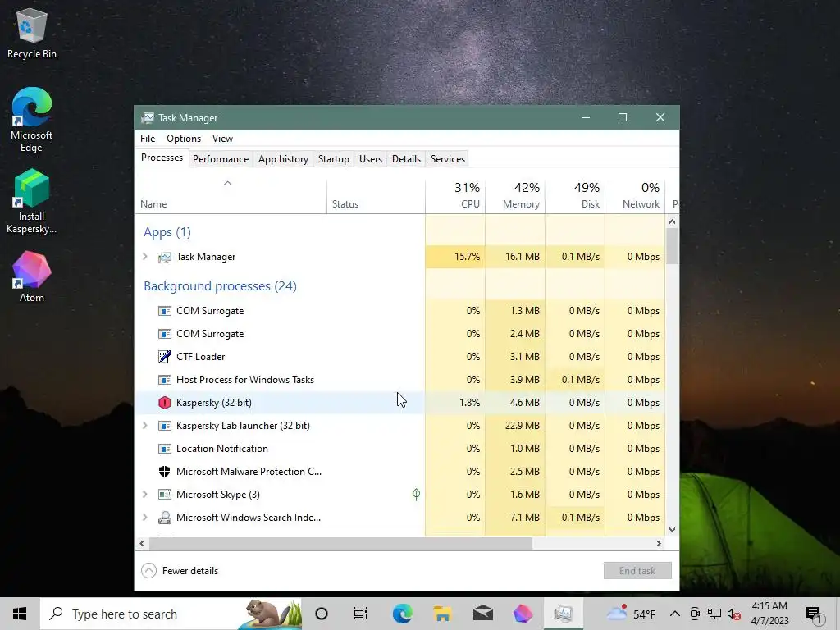Click the End task button
This screenshot has height=630, width=840.
tap(637, 571)
